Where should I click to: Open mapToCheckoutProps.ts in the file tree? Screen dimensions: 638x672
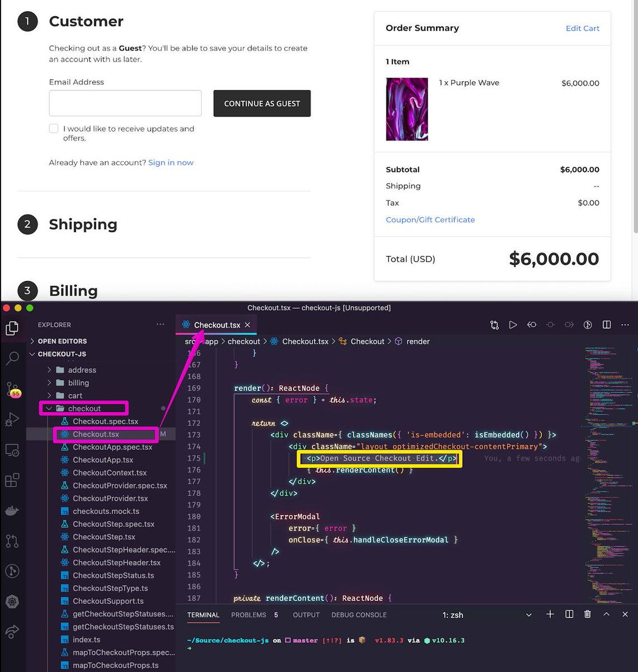115,665
